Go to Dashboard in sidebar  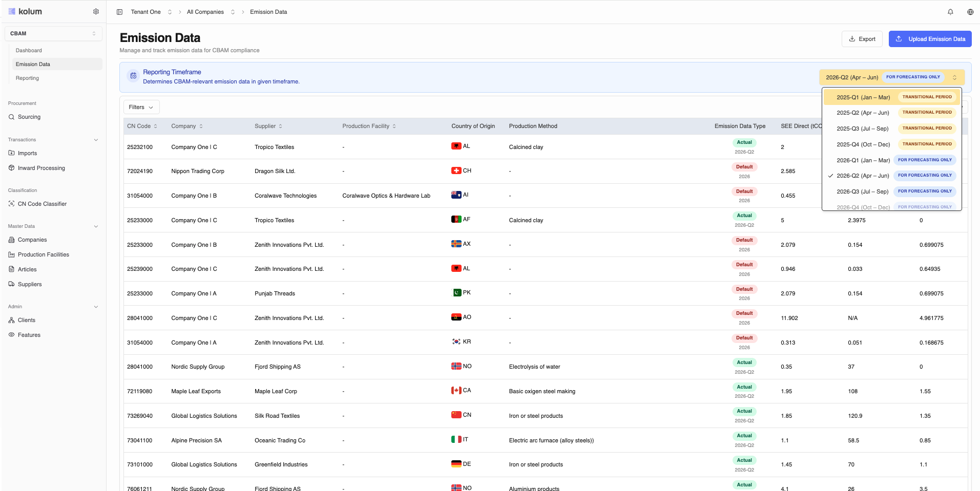pyautogui.click(x=29, y=50)
